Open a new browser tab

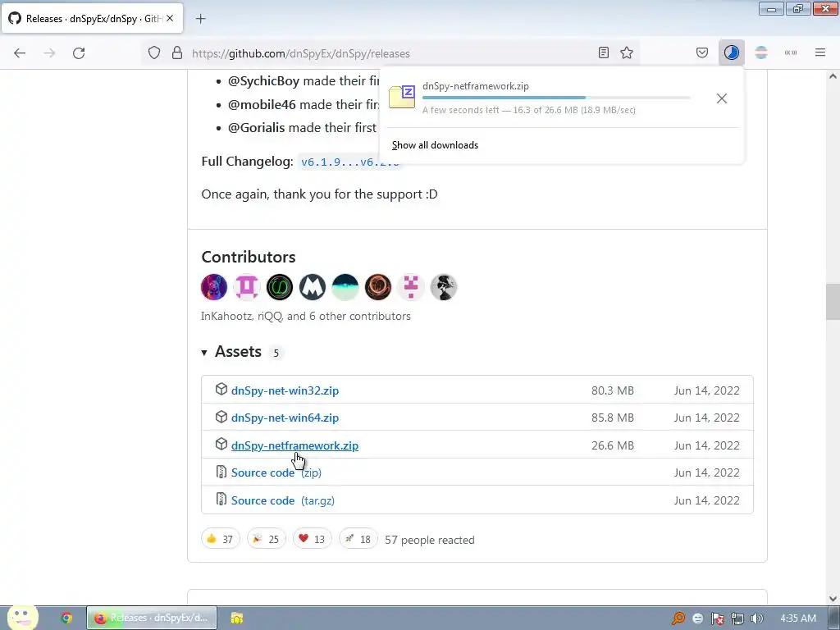point(201,19)
